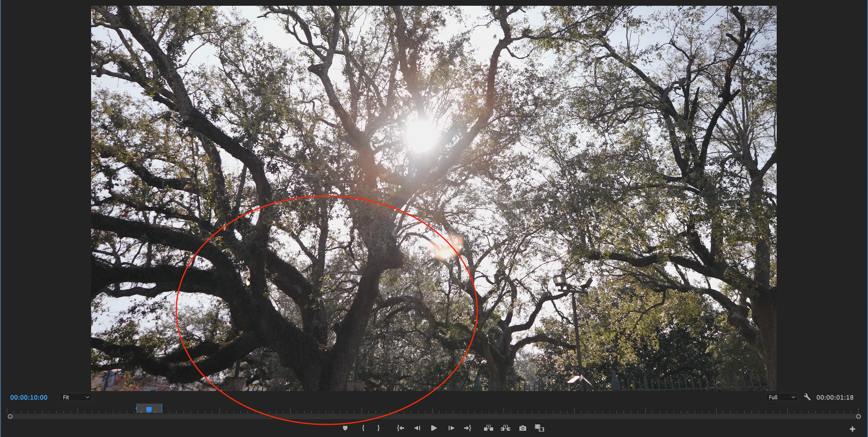Screen dimensions: 868x437
Task: Click the left zoom scroll bar handle
Action: (10, 416)
